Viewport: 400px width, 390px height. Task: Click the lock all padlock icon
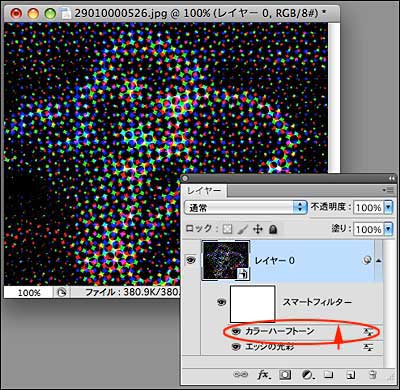[273, 229]
